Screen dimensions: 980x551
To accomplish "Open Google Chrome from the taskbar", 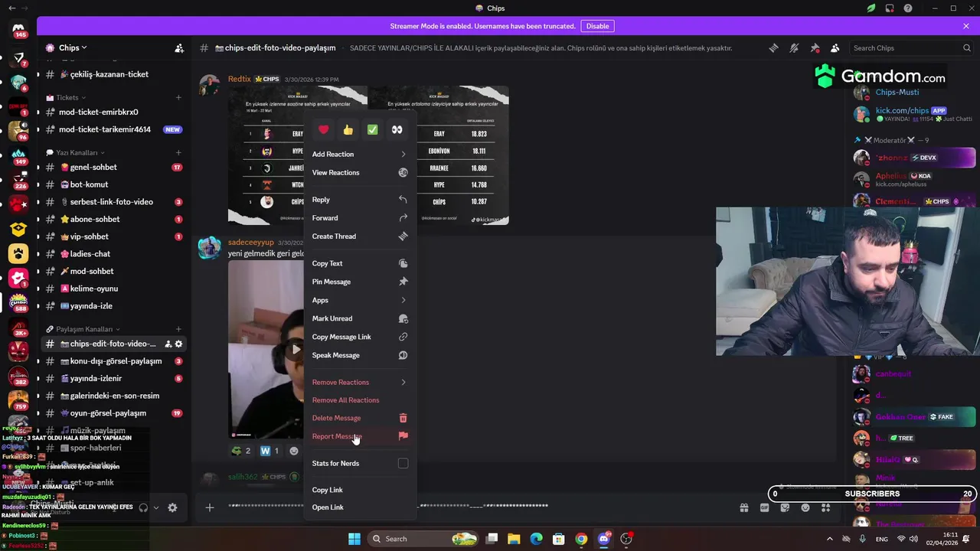I will [581, 539].
